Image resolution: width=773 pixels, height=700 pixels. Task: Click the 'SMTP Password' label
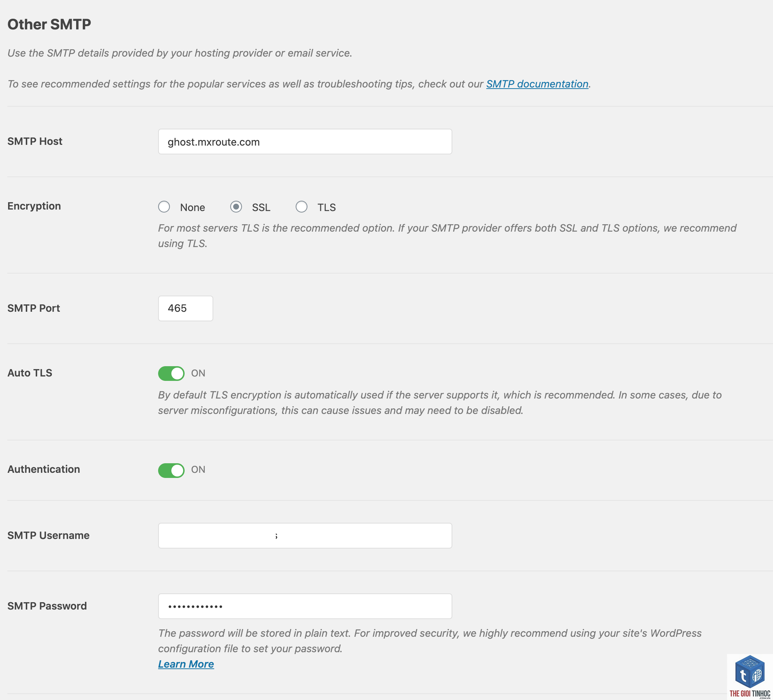47,606
